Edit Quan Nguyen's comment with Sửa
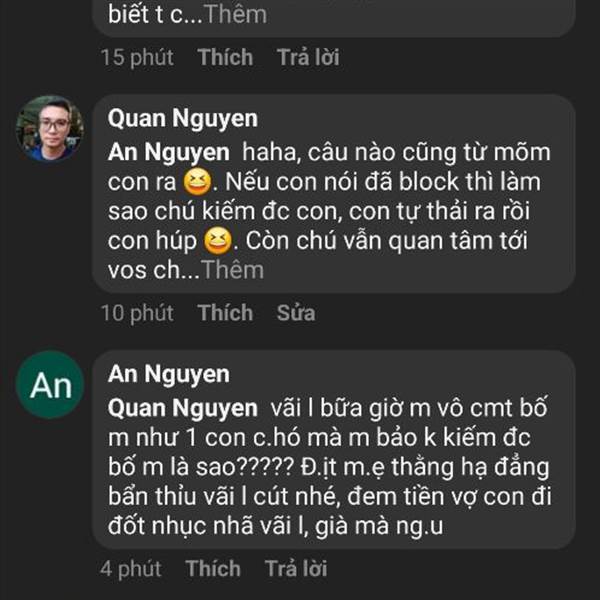 (x=295, y=313)
